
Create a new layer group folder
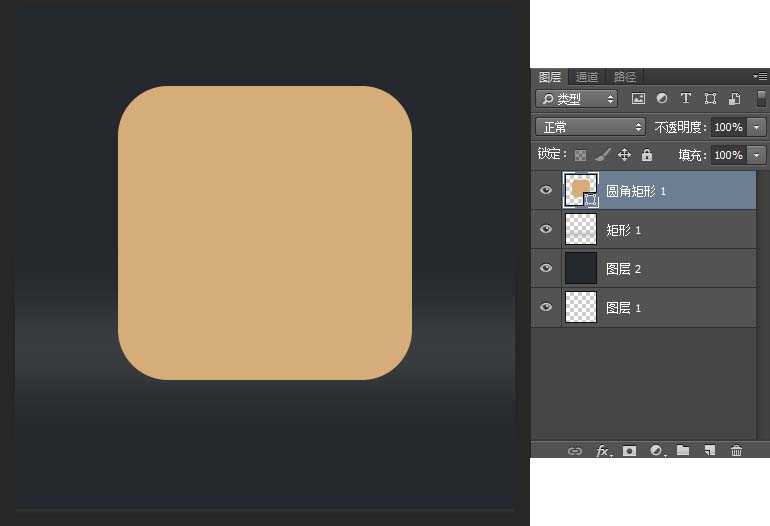click(683, 451)
